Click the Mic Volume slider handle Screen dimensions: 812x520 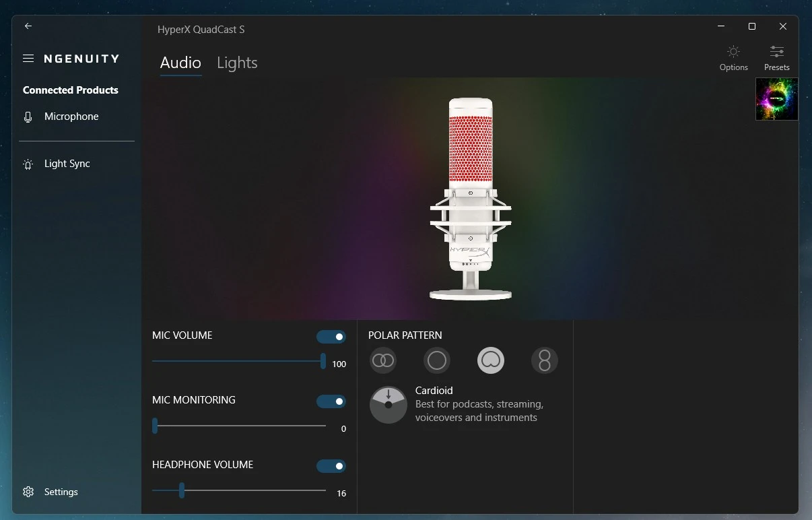coord(323,361)
